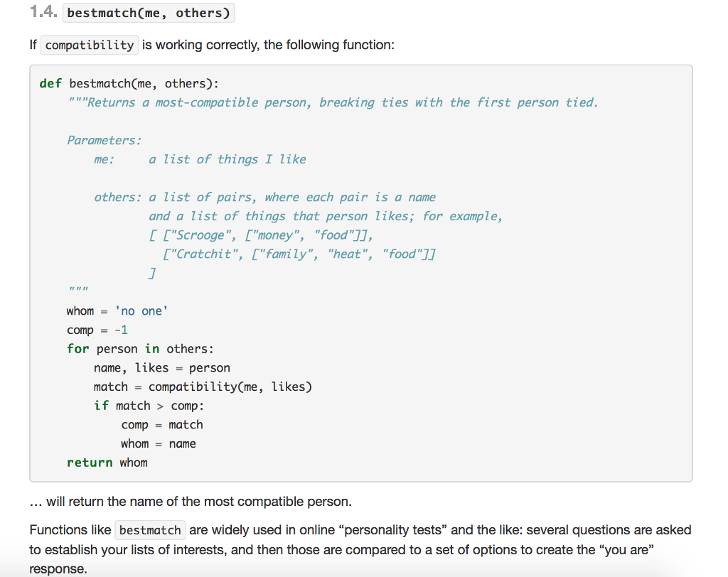
Task: Click the compatibility inline code label
Action: tap(89, 45)
